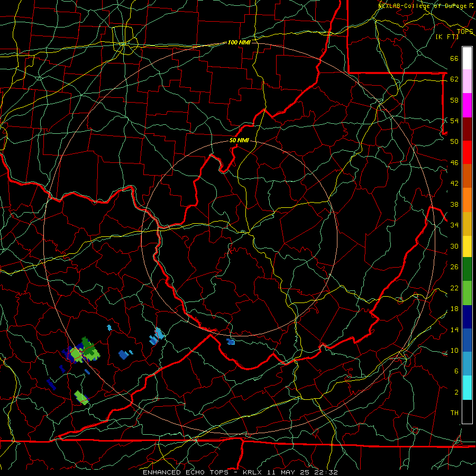Viewport: 476px width, 476px height.
Task: Click the '38' value on the legend
Action: pyautogui.click(x=454, y=204)
